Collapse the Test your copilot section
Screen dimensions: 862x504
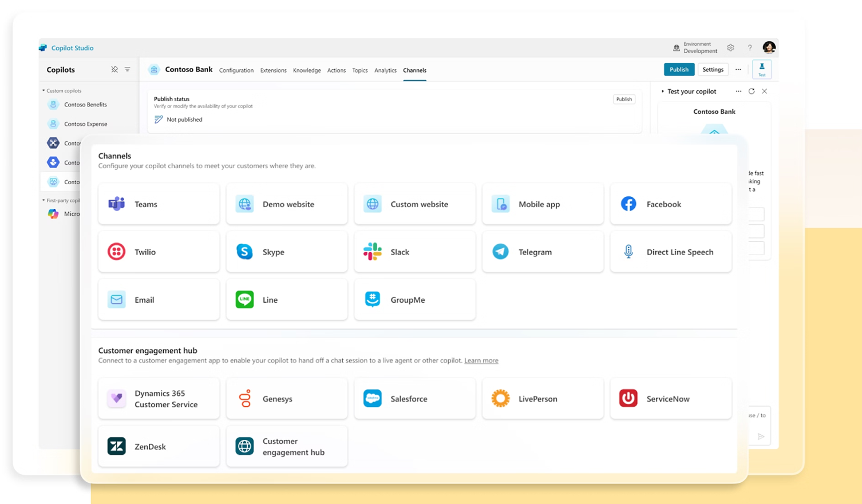tap(663, 92)
